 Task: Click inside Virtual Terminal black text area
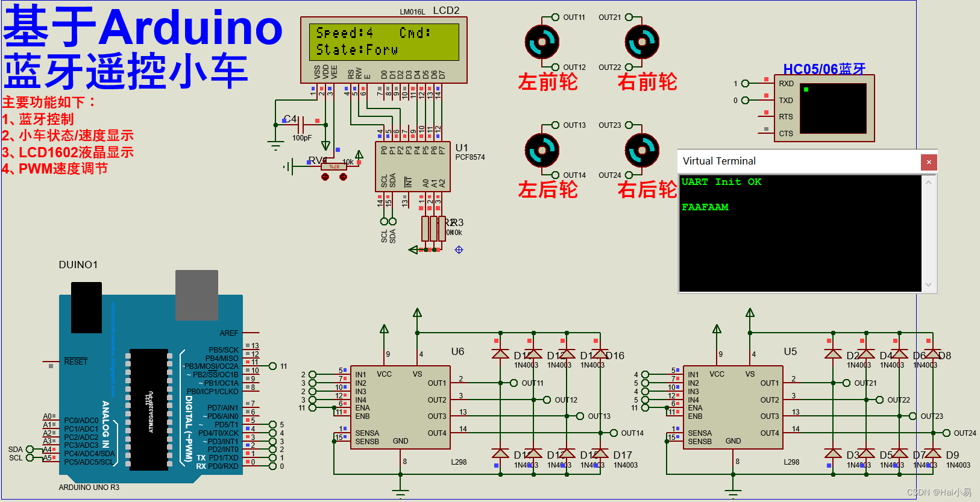coord(800,233)
